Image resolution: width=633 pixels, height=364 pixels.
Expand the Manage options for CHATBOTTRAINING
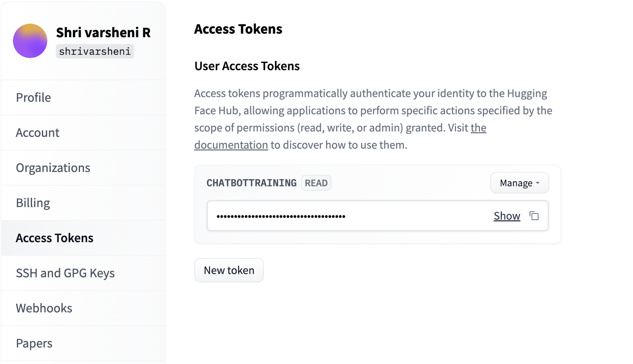tap(519, 182)
